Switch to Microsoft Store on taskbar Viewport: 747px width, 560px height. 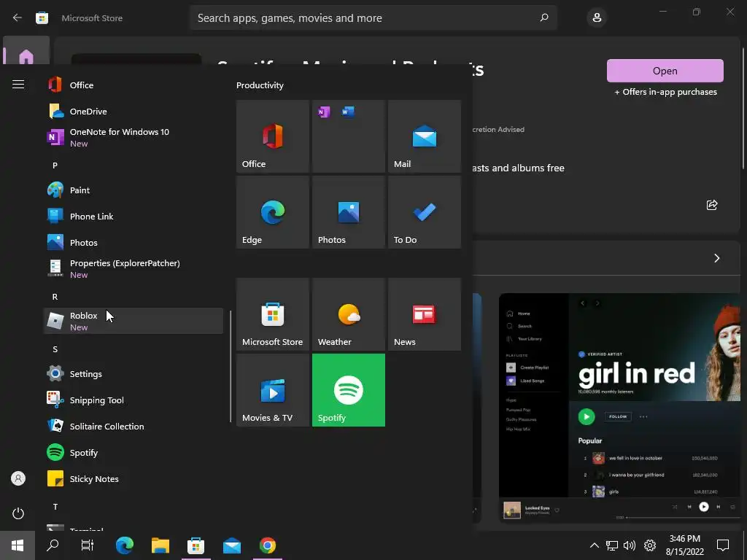pyautogui.click(x=196, y=545)
